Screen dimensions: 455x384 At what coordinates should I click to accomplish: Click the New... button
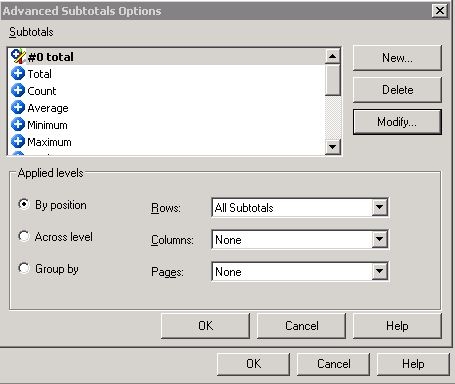[397, 58]
